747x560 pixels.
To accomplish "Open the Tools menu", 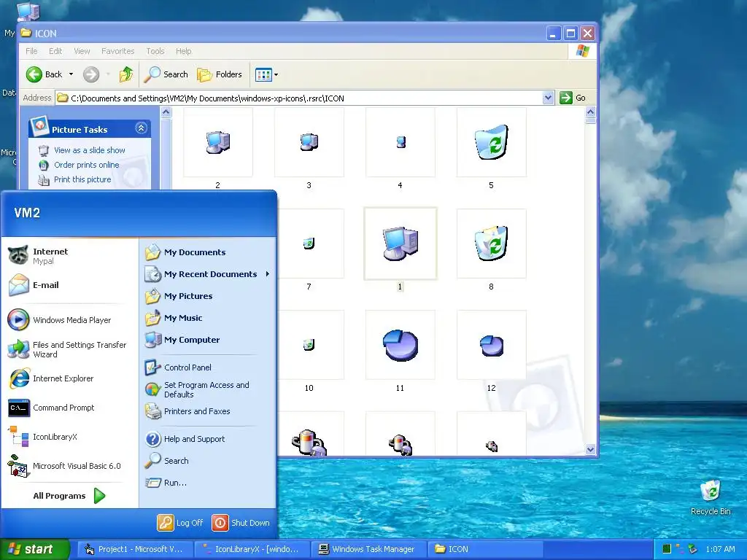I will 155,51.
